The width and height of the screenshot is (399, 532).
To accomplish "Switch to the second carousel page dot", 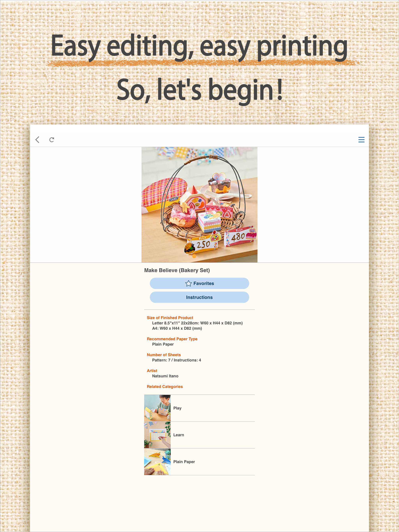I will 199,256.
